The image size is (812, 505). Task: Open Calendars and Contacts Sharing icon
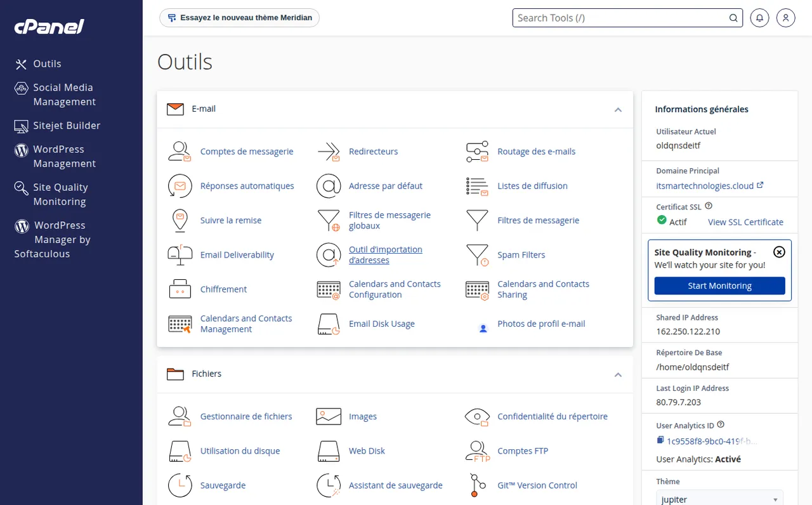coord(477,289)
